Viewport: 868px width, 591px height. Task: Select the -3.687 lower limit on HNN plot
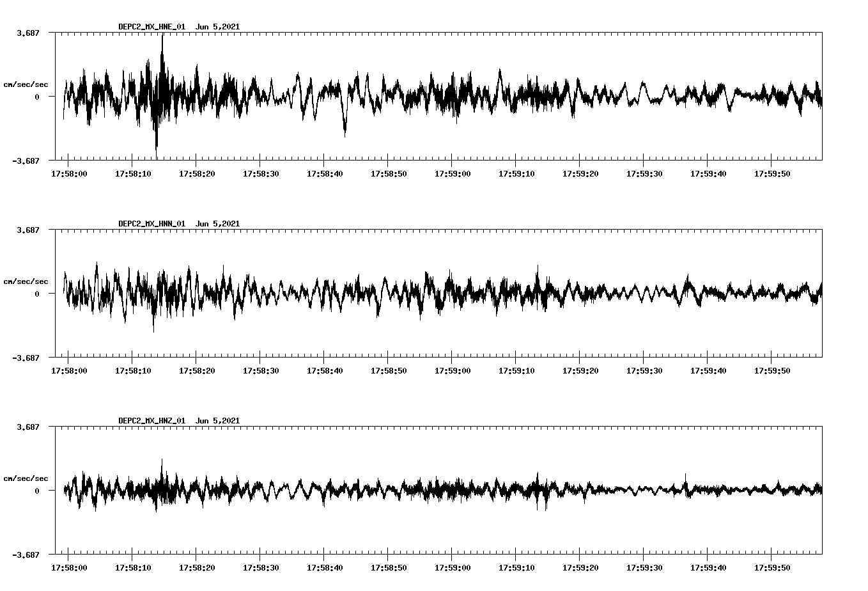[26, 358]
